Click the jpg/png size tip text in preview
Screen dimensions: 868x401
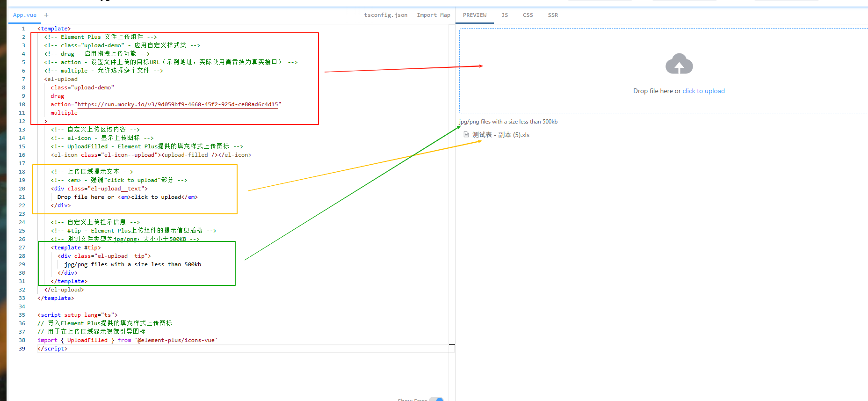click(508, 122)
